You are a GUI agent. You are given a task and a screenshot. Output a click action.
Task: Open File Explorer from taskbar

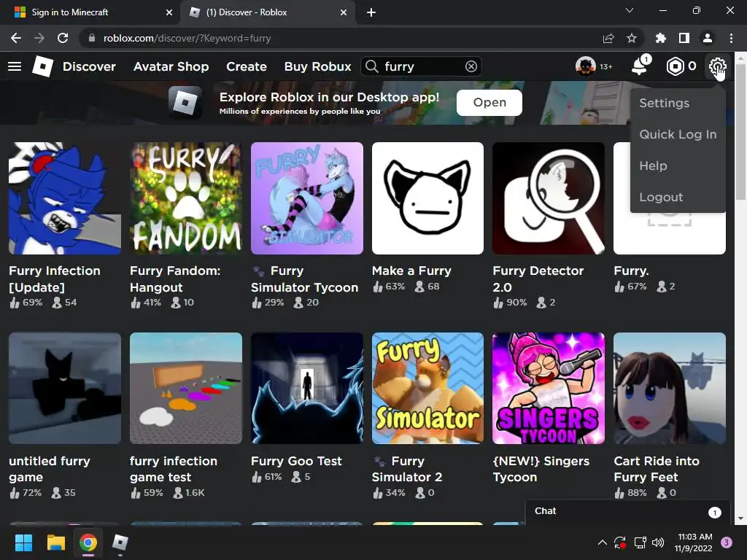[55, 542]
